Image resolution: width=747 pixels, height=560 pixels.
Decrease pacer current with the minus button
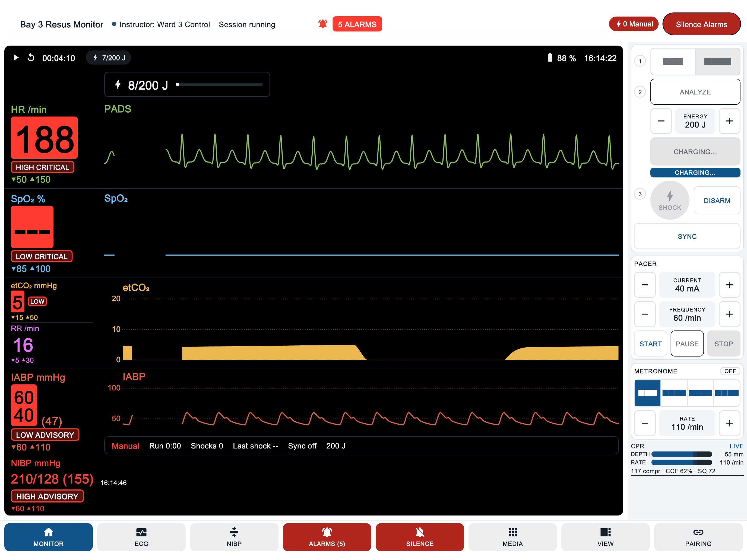pos(645,285)
